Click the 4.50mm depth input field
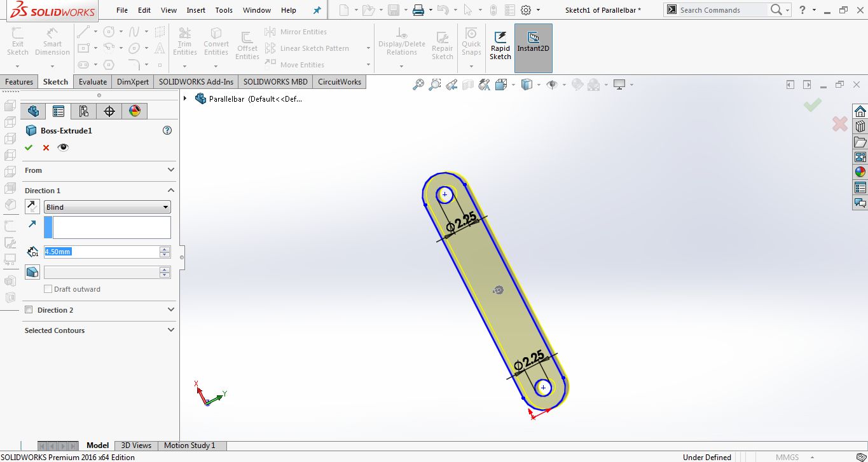The height and width of the screenshot is (462, 868). coord(102,252)
